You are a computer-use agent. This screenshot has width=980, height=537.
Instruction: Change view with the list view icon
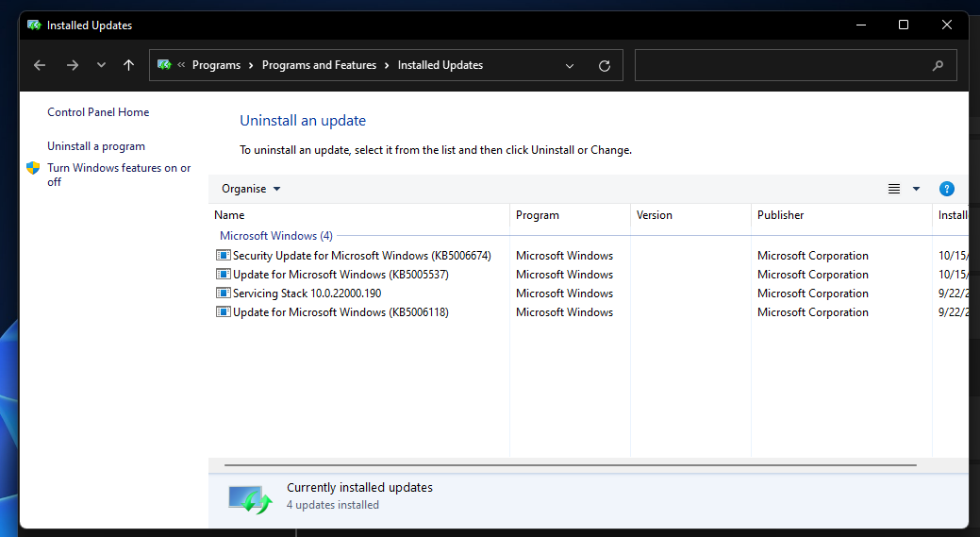pyautogui.click(x=894, y=189)
